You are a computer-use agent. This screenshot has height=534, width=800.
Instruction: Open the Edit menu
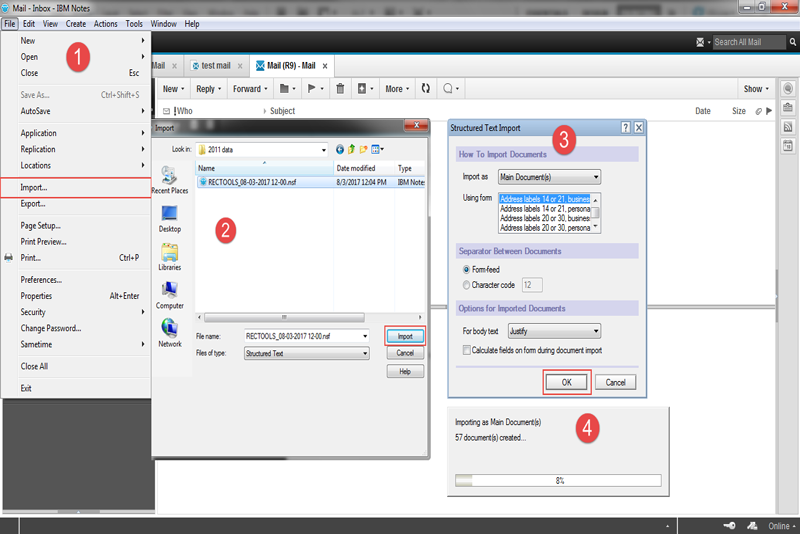point(29,24)
